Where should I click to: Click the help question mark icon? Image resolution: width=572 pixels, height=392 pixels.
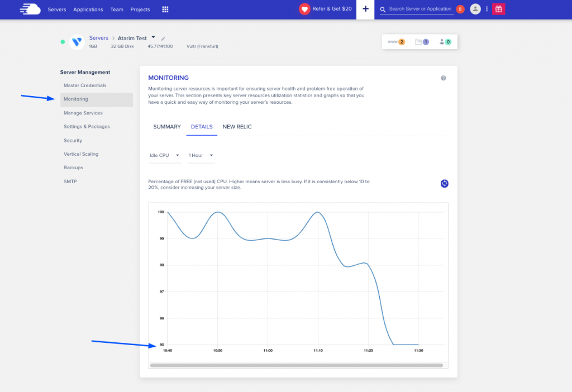tap(444, 78)
